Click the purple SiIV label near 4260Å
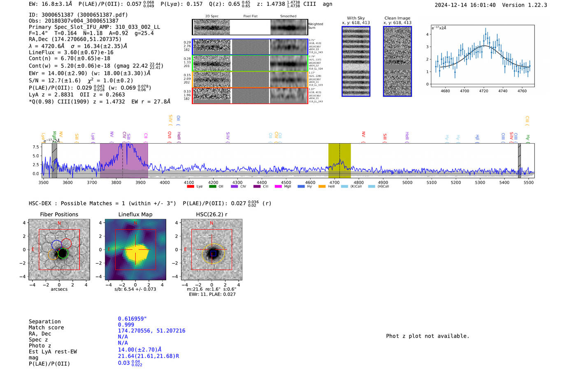The height and width of the screenshot is (392, 576). click(x=228, y=137)
